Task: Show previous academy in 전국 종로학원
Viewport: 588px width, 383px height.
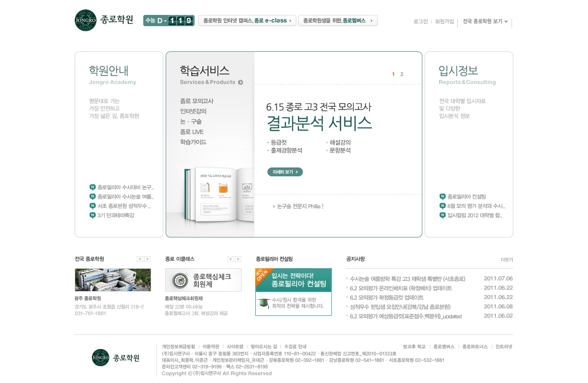Action: click(140, 259)
